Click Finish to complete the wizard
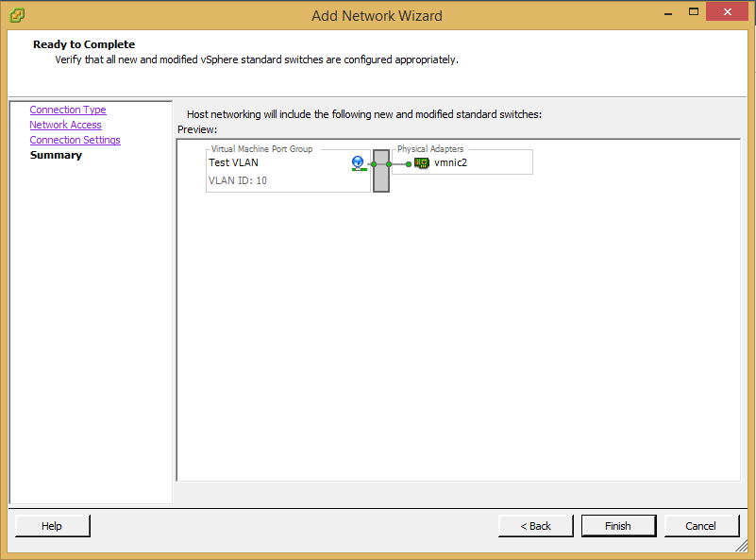Screen dimensions: 756x560 point(618,525)
